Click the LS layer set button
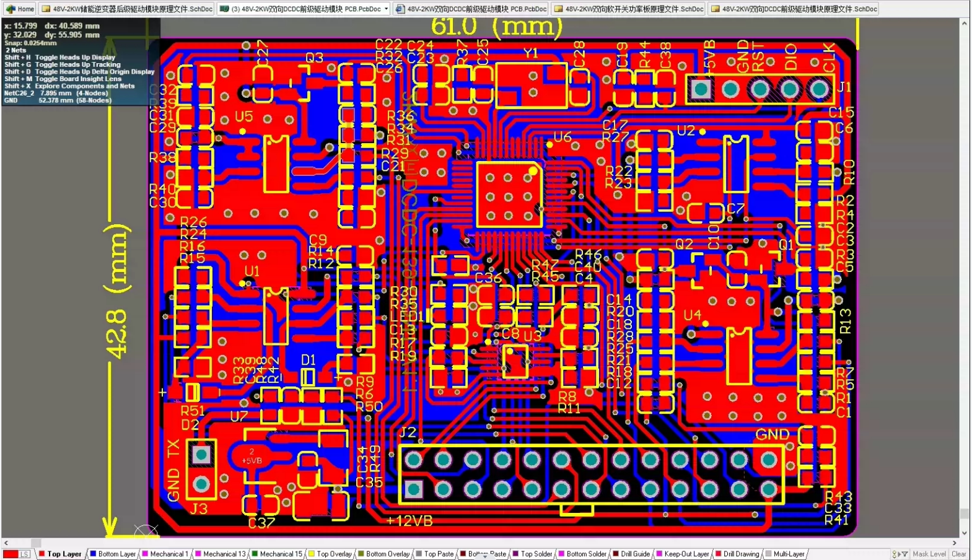The height and width of the screenshot is (560, 972). pos(24,554)
